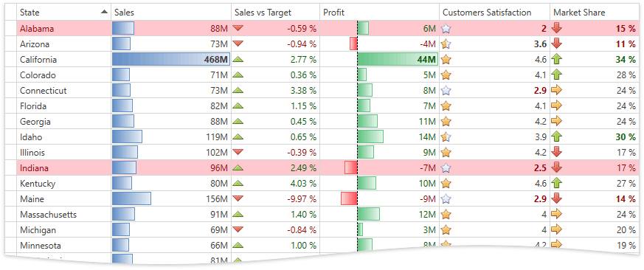644x270 pixels.
Task: Click Kentucky's green up triangle target icon
Action: [238, 183]
